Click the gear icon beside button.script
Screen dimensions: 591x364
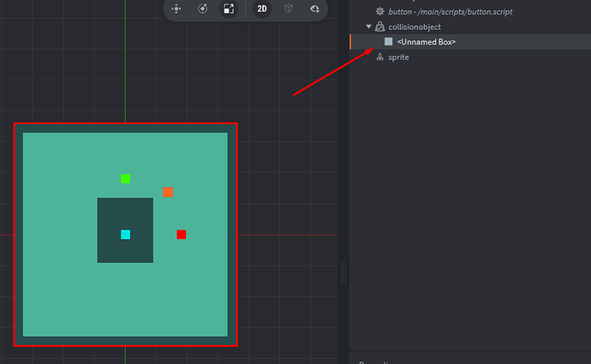(x=380, y=11)
